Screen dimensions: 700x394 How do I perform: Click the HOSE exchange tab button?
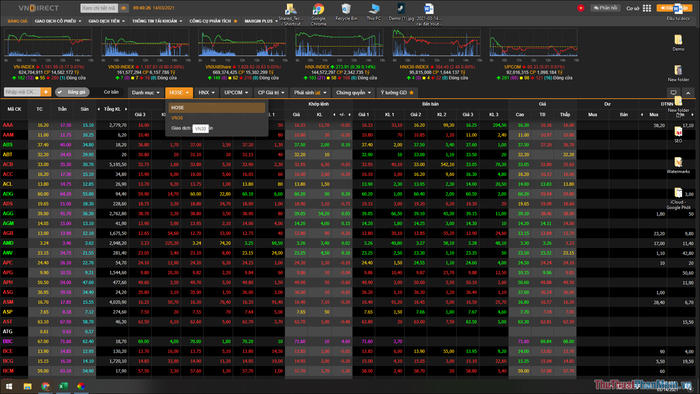(179, 92)
